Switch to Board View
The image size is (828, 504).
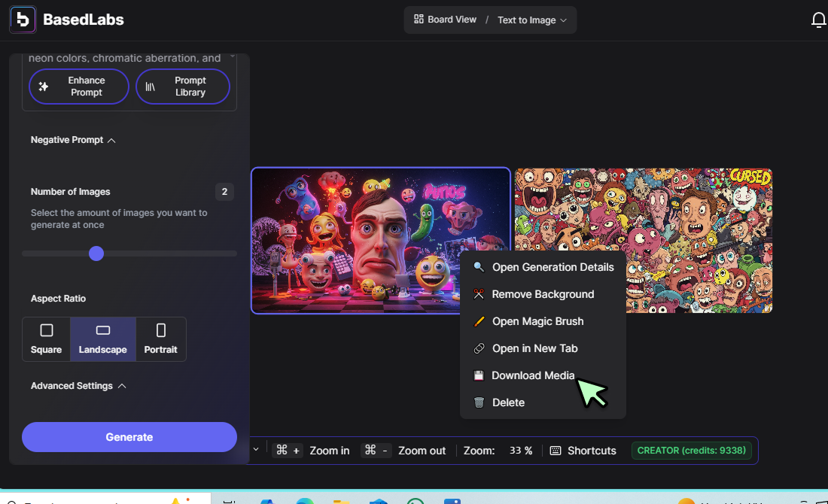pyautogui.click(x=445, y=20)
